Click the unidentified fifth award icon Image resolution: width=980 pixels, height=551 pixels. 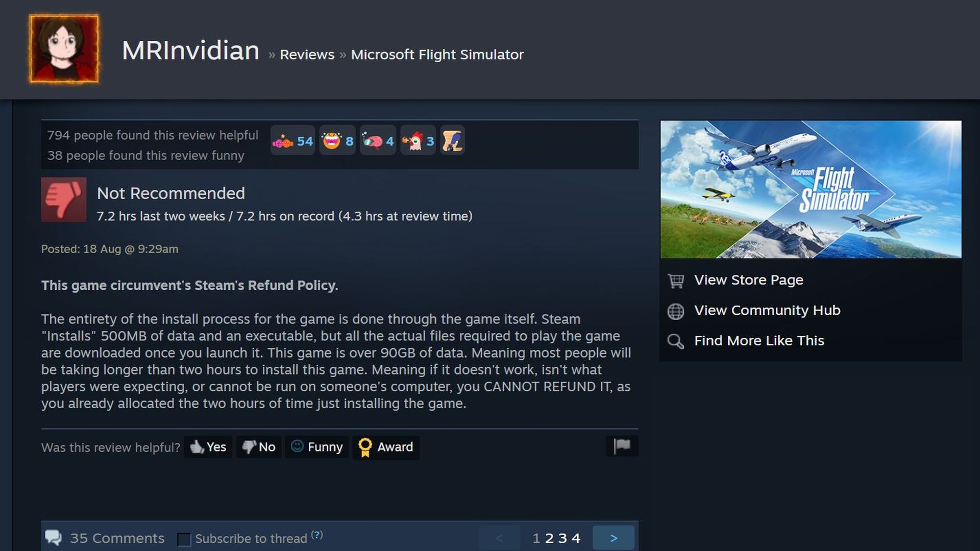[452, 141]
